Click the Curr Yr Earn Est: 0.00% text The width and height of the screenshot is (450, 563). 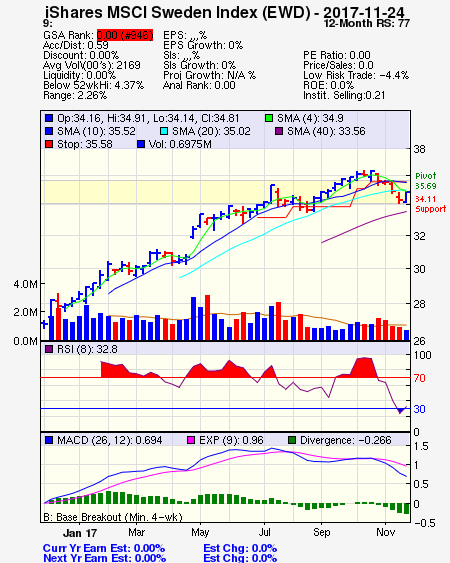click(x=104, y=548)
